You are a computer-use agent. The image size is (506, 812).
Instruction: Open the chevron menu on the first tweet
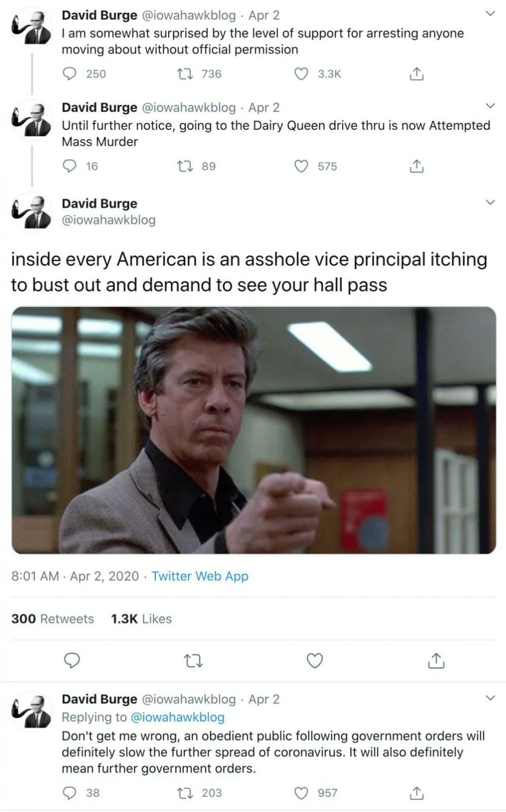pyautogui.click(x=490, y=14)
